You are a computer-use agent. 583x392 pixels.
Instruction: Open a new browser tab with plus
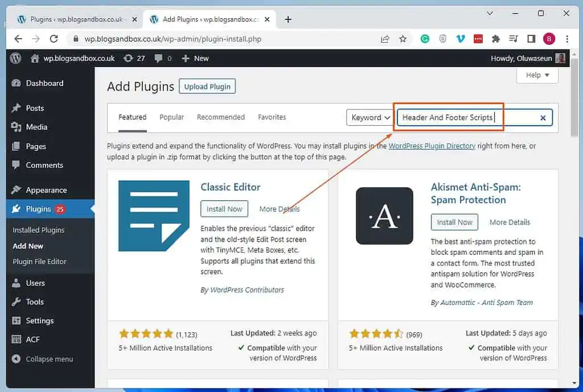pyautogui.click(x=288, y=19)
